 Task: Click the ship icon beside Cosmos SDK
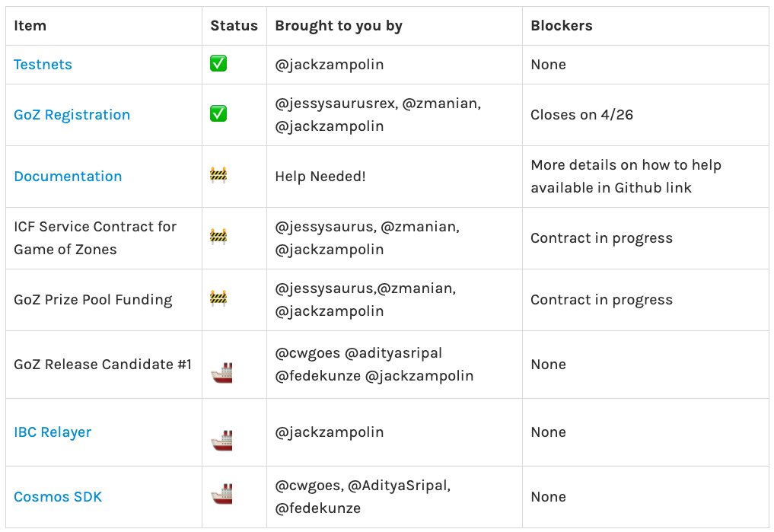[x=221, y=496]
